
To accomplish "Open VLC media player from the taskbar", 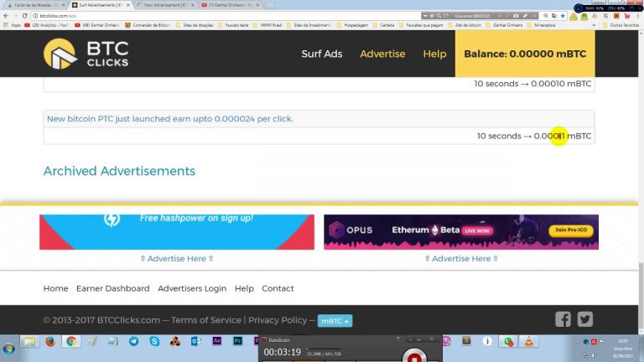I will [529, 341].
